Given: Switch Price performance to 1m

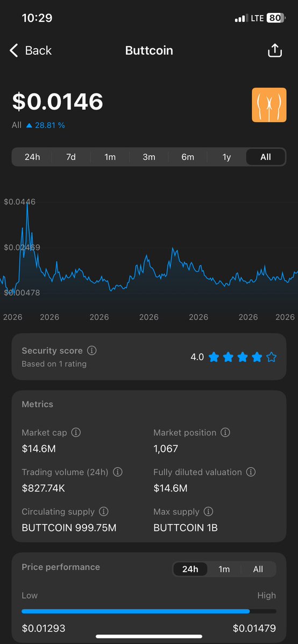Looking at the screenshot, I should tap(224, 569).
